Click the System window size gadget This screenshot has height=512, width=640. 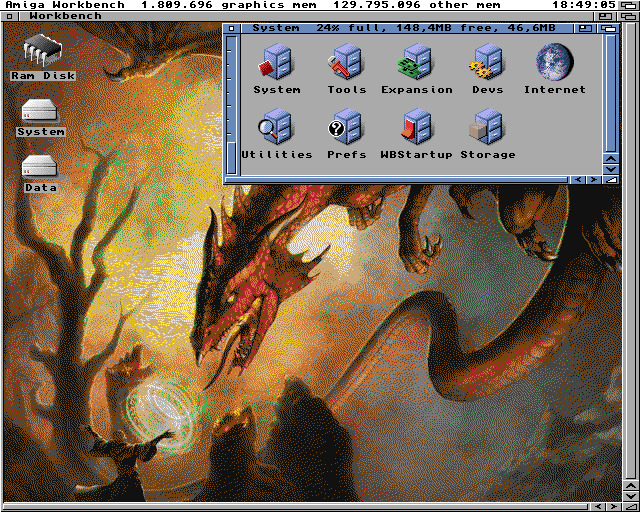(x=611, y=180)
